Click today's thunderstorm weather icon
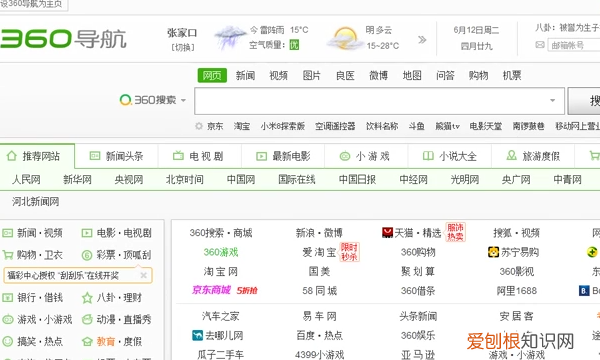 (x=230, y=37)
